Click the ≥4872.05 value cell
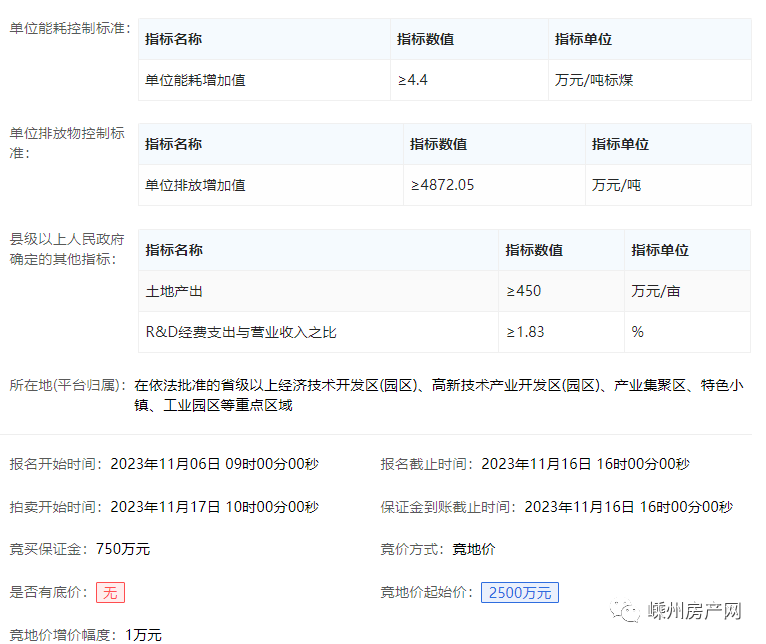Image resolution: width=766 pixels, height=644 pixels. (x=442, y=185)
